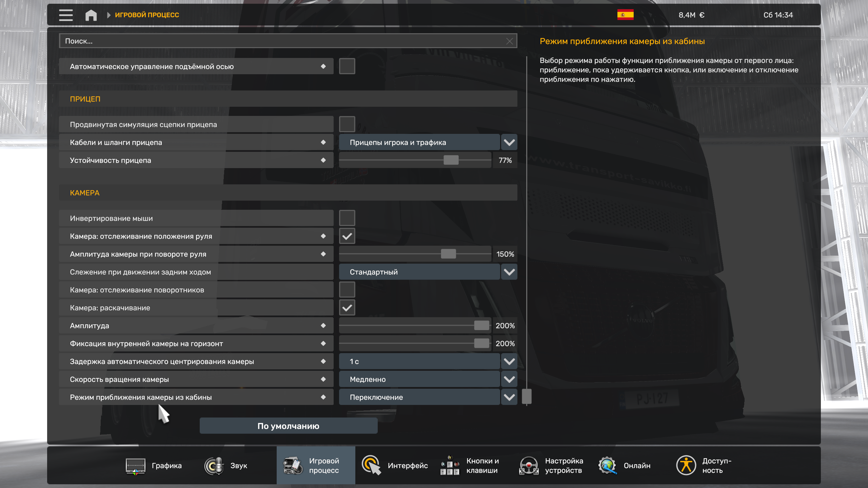The image size is (868, 488).
Task: Go to the home screen icon
Action: click(91, 15)
